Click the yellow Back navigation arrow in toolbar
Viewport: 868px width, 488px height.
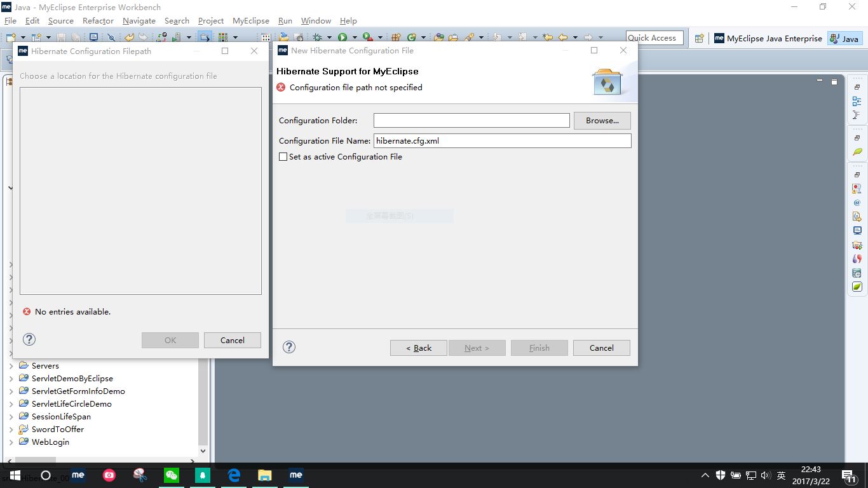[562, 37]
